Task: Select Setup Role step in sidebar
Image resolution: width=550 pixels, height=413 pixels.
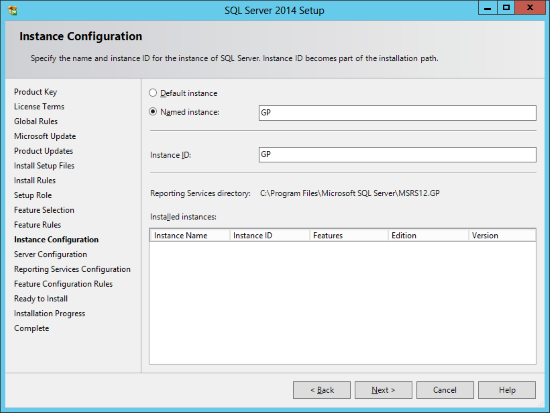Action: click(33, 195)
